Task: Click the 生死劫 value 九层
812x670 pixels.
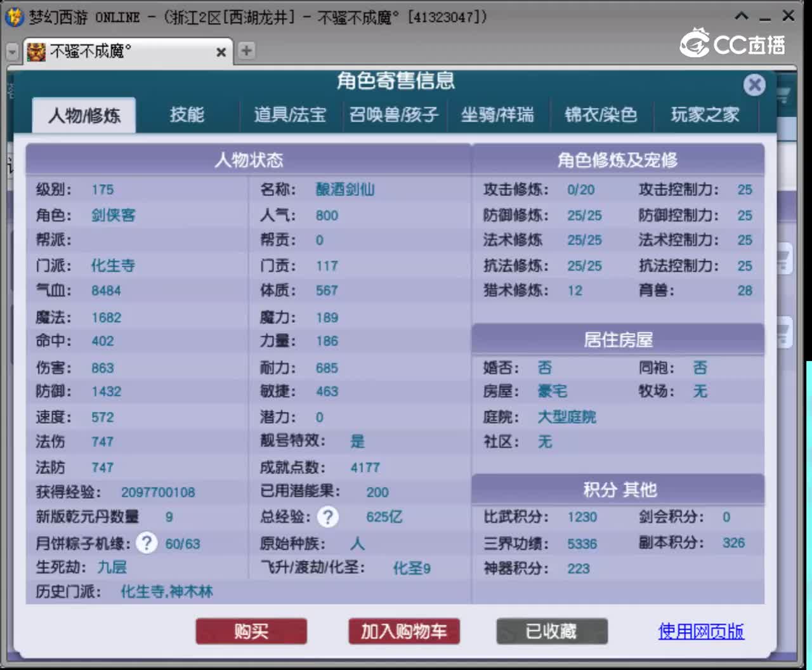Action: [x=112, y=567]
